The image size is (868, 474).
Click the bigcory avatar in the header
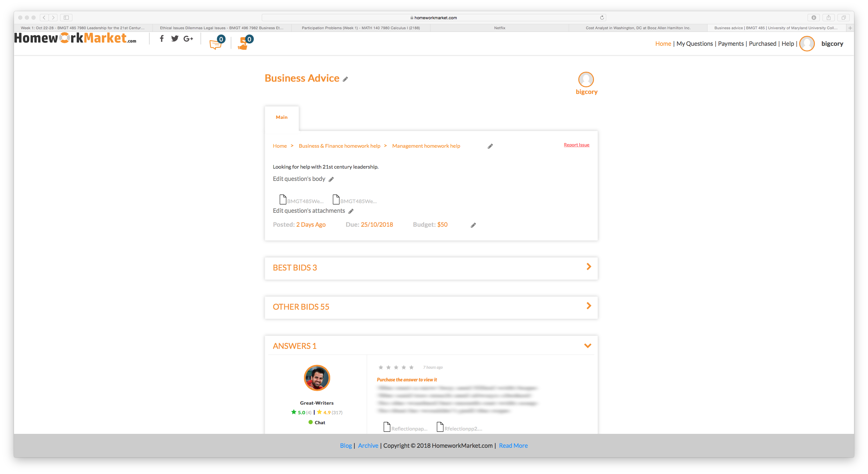(807, 44)
